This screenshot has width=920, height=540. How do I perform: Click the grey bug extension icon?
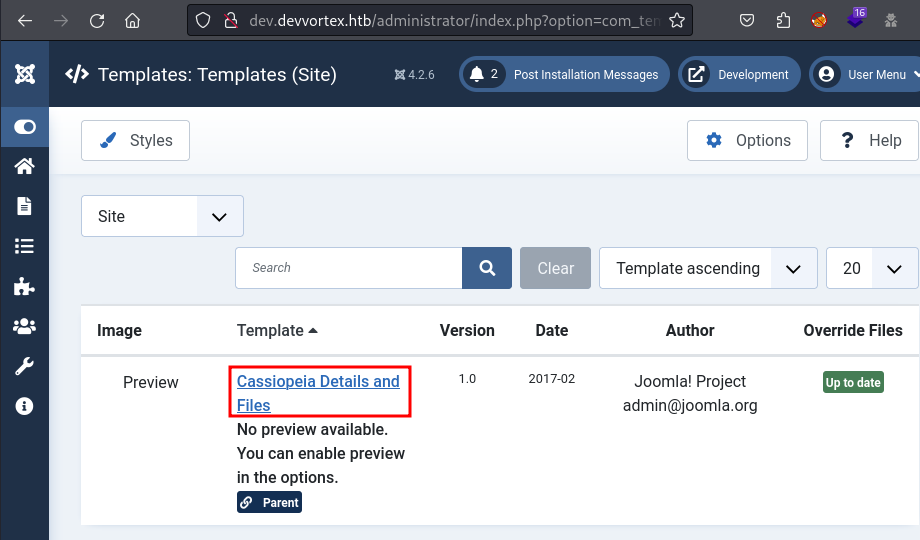point(891,21)
